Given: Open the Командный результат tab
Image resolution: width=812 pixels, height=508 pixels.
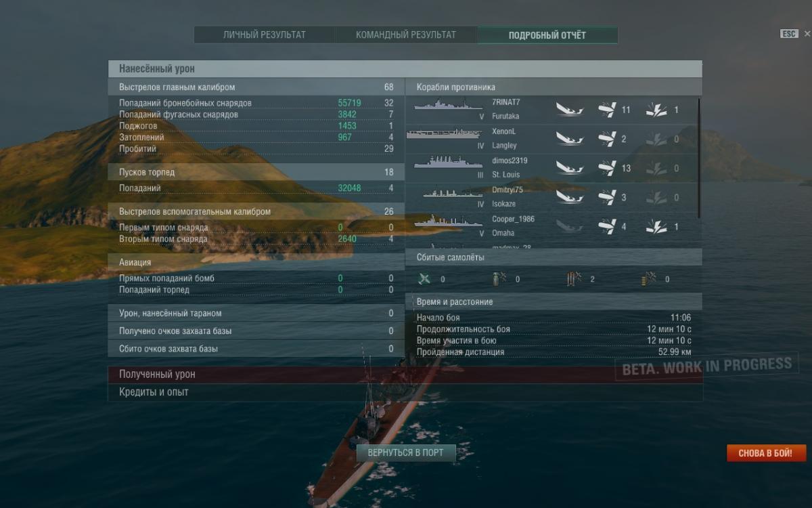Looking at the screenshot, I should point(406,35).
